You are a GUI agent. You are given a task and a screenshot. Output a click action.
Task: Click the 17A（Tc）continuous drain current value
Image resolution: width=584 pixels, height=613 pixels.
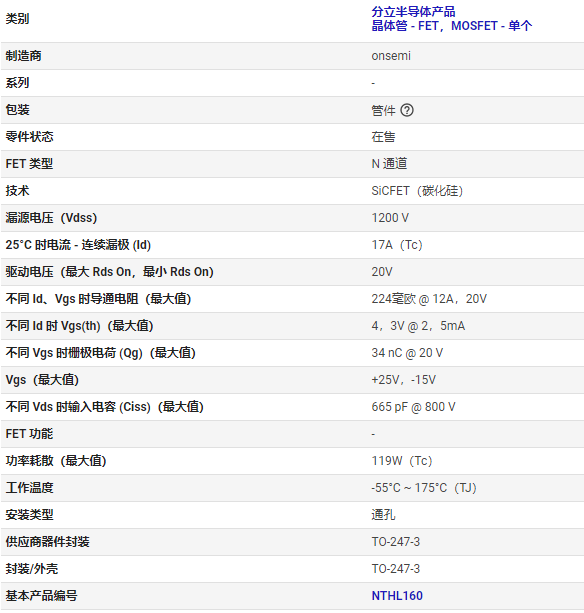click(x=397, y=245)
